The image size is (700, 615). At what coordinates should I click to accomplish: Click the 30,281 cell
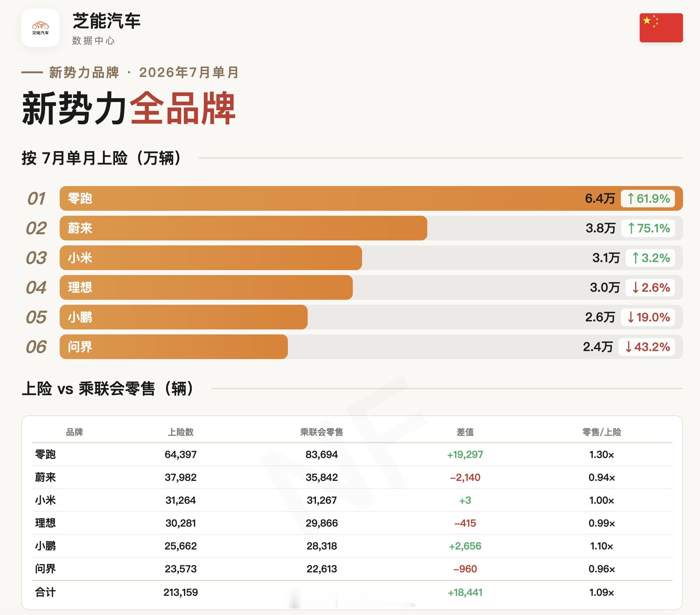[x=181, y=523]
